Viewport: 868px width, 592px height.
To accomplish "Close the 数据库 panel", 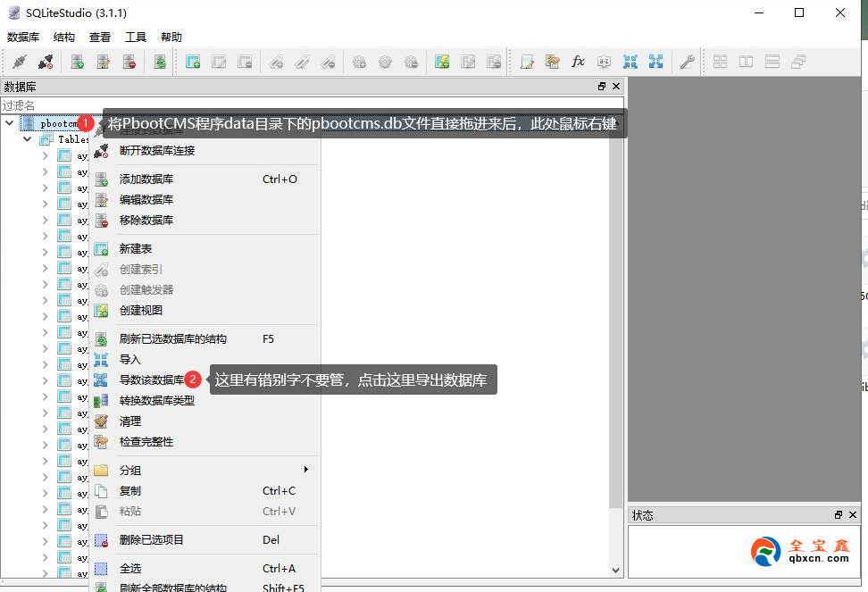I will [x=616, y=87].
